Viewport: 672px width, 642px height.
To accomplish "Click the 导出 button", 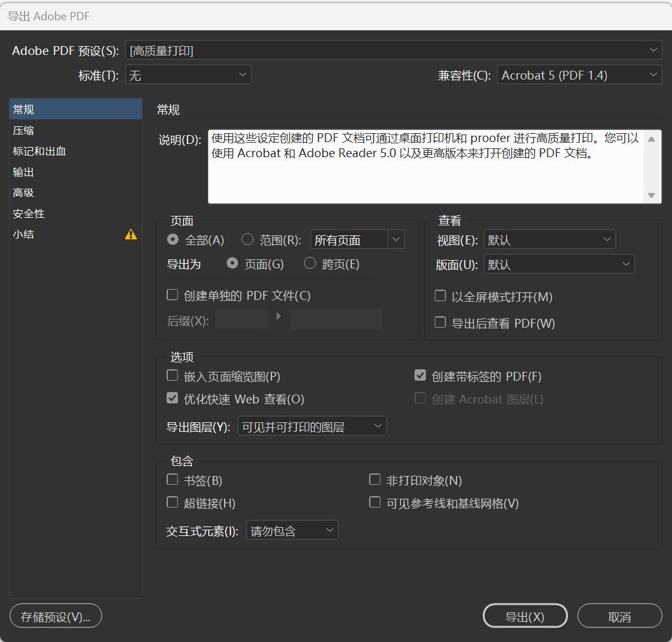I will click(524, 617).
